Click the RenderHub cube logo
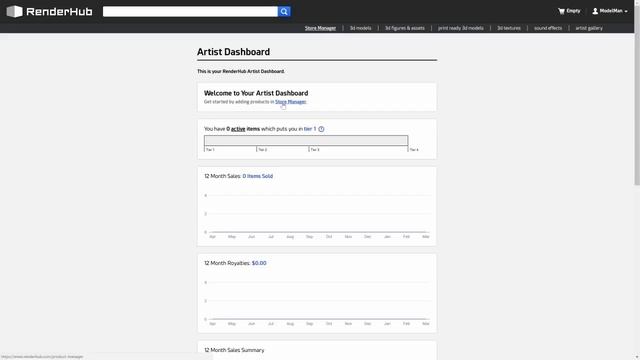This screenshot has height=360, width=640. click(14, 11)
